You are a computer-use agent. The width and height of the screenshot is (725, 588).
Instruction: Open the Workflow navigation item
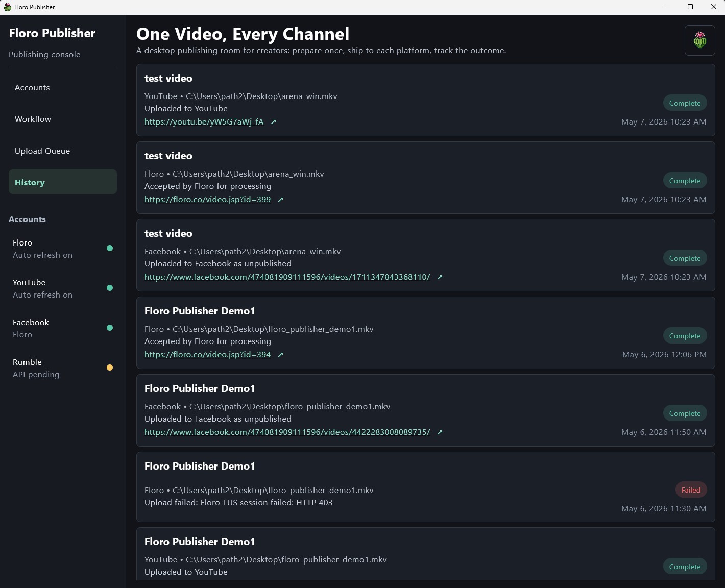pos(63,119)
